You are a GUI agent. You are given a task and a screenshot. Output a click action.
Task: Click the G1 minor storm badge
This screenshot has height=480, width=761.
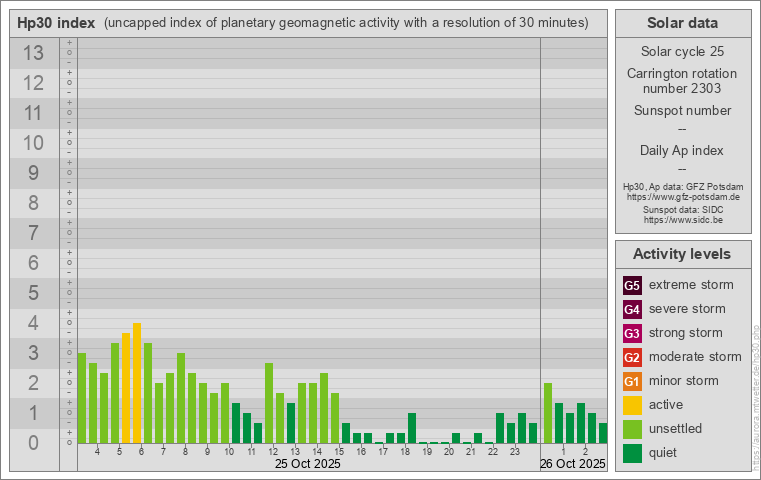tap(632, 381)
